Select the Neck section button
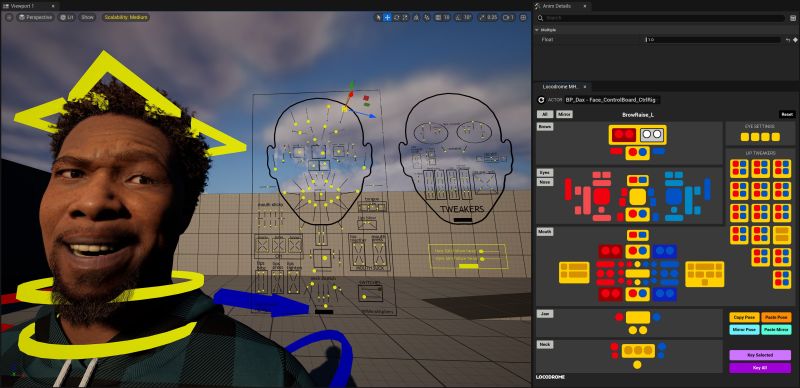 pos(545,345)
